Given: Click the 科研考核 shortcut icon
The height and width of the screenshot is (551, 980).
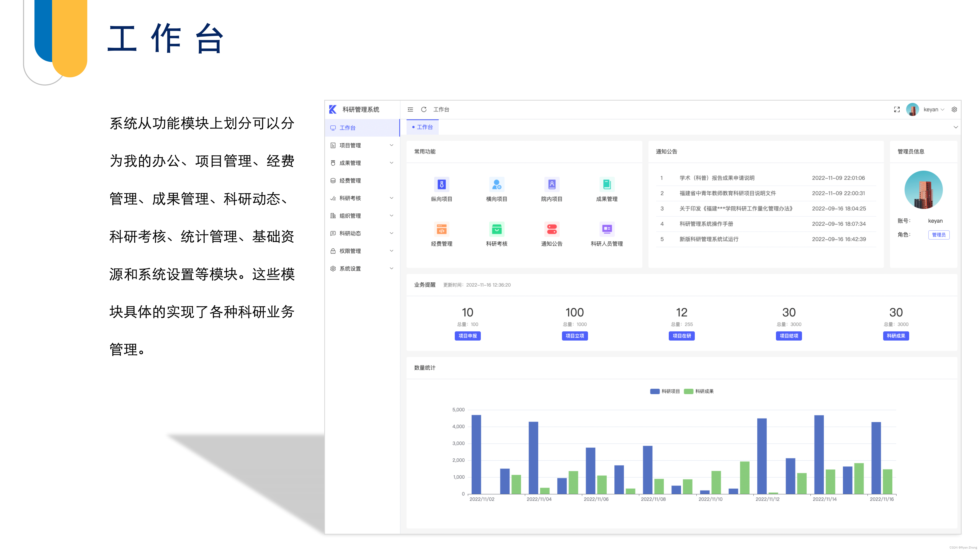Looking at the screenshot, I should click(x=497, y=229).
